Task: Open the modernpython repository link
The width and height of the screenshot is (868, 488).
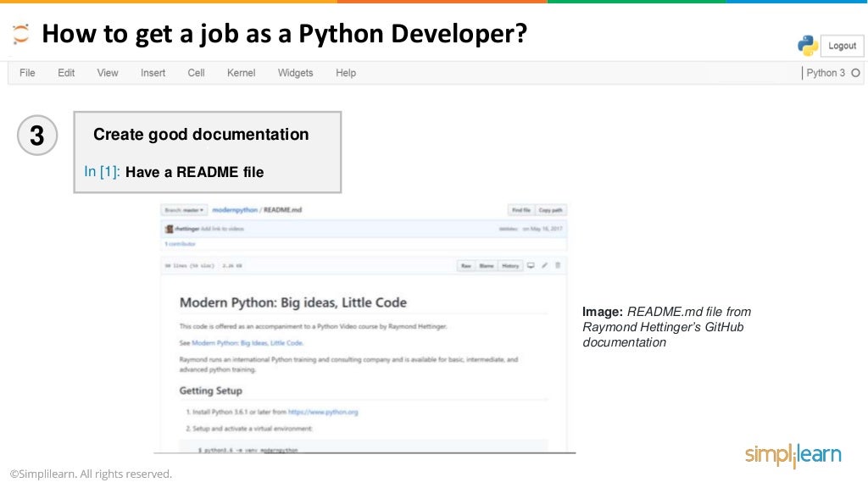Action: pos(235,210)
